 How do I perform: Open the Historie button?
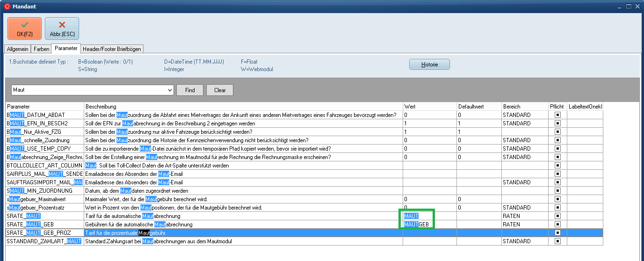point(429,65)
